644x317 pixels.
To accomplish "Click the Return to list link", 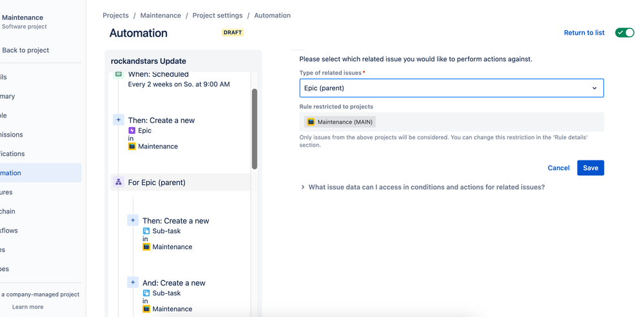I will coord(584,33).
